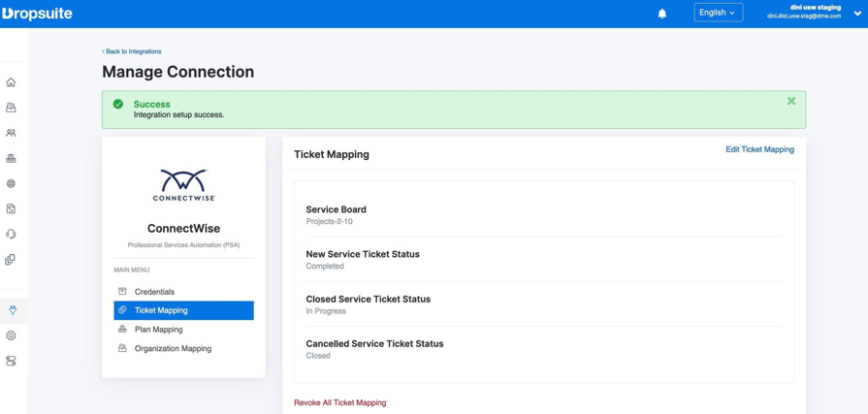Go Back to Integrations
This screenshot has width=868, height=414.
point(132,51)
